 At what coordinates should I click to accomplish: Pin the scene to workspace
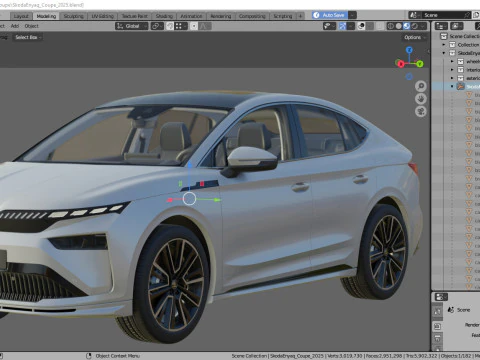tap(467, 15)
